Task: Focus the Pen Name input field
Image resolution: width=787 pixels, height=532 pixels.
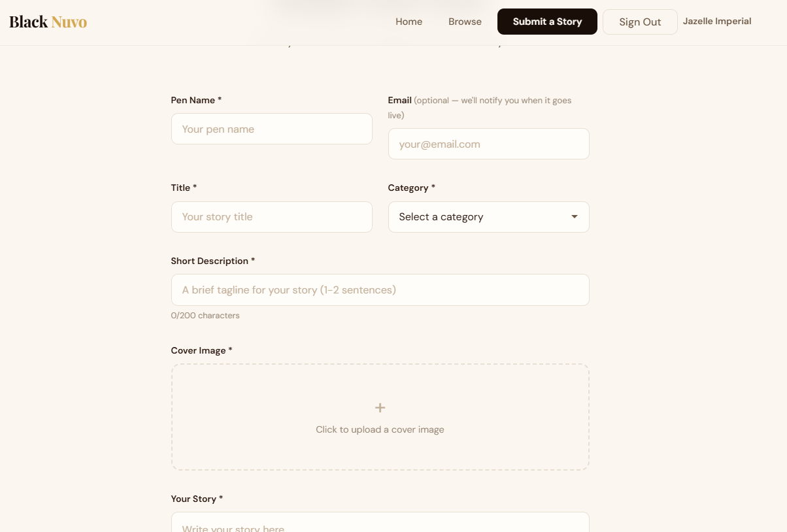Action: pyautogui.click(x=271, y=129)
